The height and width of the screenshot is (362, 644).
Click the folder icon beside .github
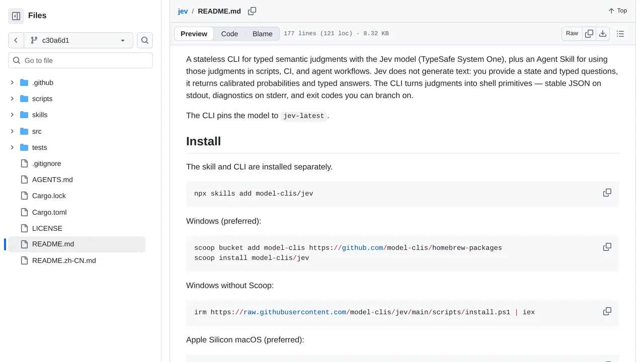tap(24, 82)
